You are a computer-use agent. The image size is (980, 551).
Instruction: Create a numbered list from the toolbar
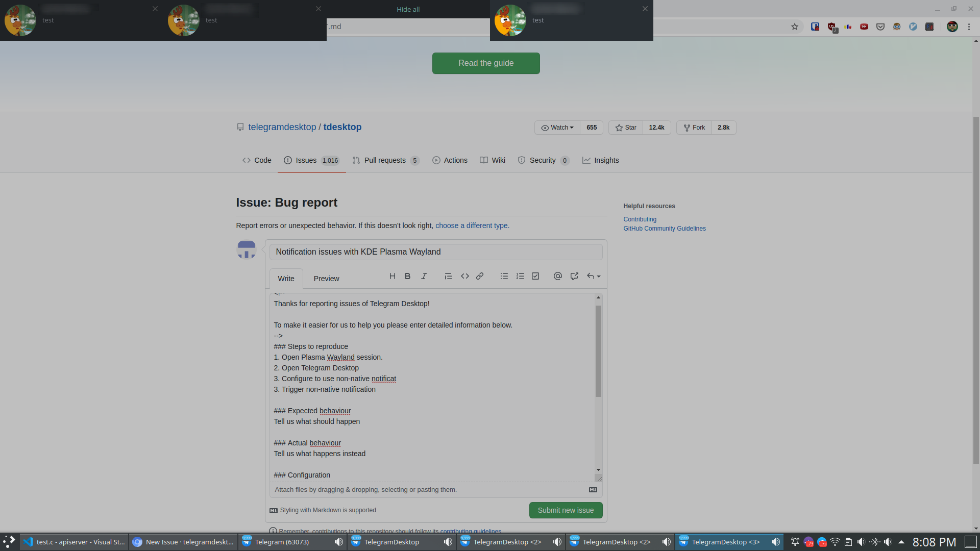coord(520,276)
